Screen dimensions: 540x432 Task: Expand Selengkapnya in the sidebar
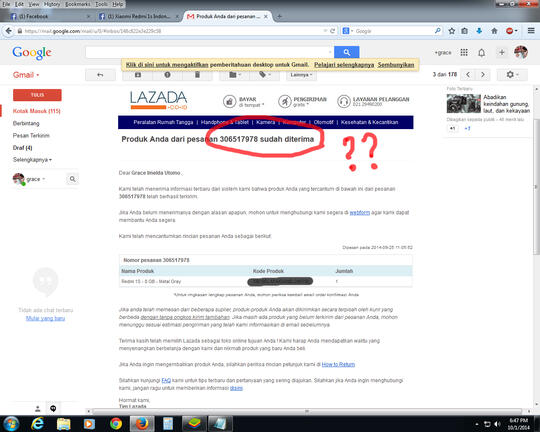point(32,160)
